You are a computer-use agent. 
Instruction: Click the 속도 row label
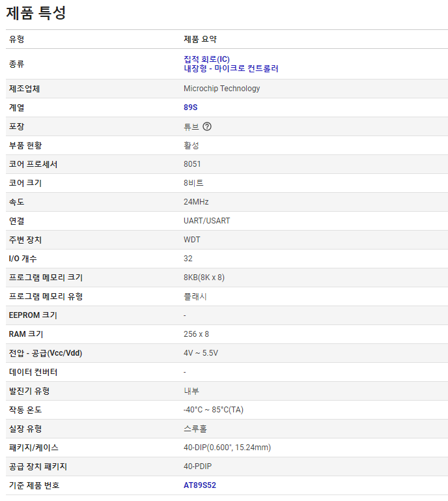click(x=16, y=201)
